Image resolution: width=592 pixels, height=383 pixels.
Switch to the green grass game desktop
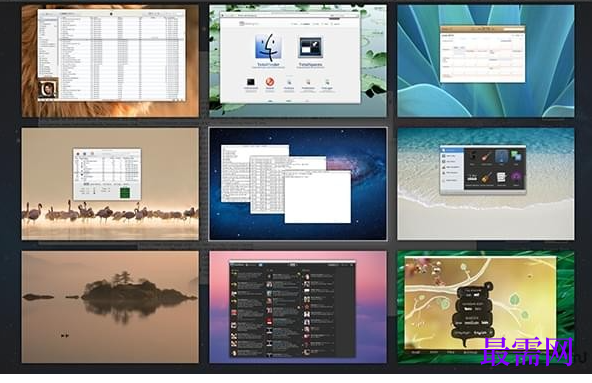point(486,307)
